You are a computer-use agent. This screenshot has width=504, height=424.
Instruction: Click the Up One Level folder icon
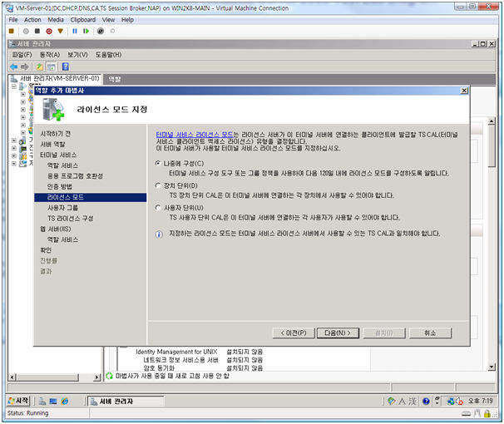pyautogui.click(x=40, y=67)
